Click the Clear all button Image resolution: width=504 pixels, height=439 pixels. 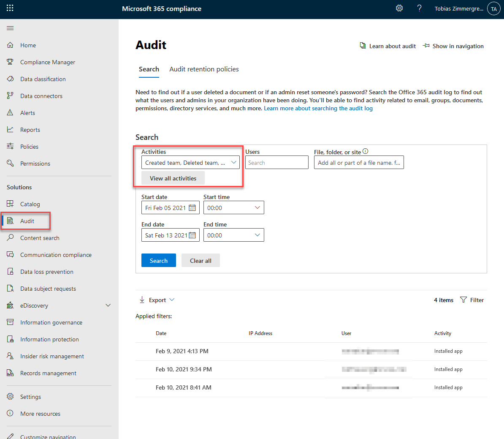coord(201,261)
